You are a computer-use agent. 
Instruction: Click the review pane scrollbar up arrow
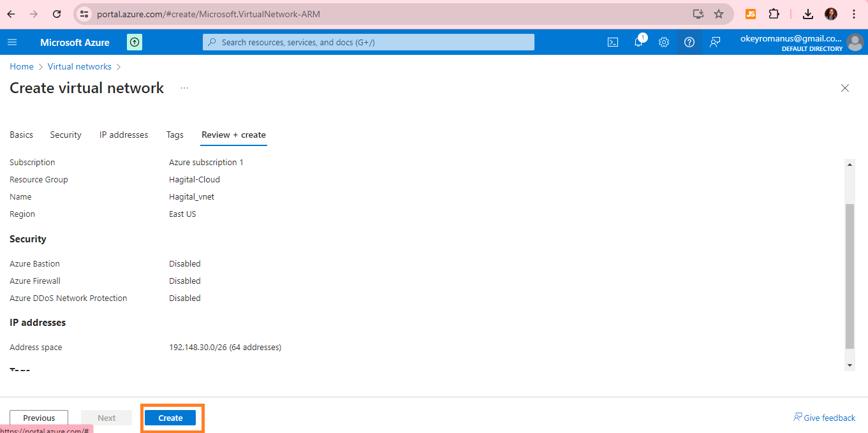click(850, 164)
